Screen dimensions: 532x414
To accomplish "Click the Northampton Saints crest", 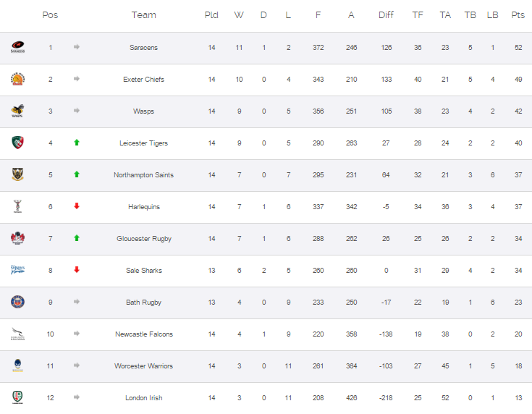I will click(17, 174).
